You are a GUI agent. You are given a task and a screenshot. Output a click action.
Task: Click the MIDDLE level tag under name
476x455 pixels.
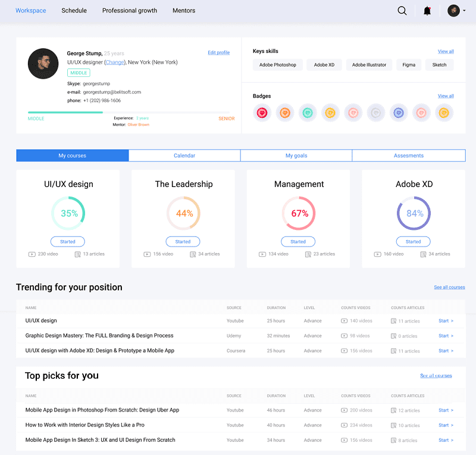click(79, 73)
